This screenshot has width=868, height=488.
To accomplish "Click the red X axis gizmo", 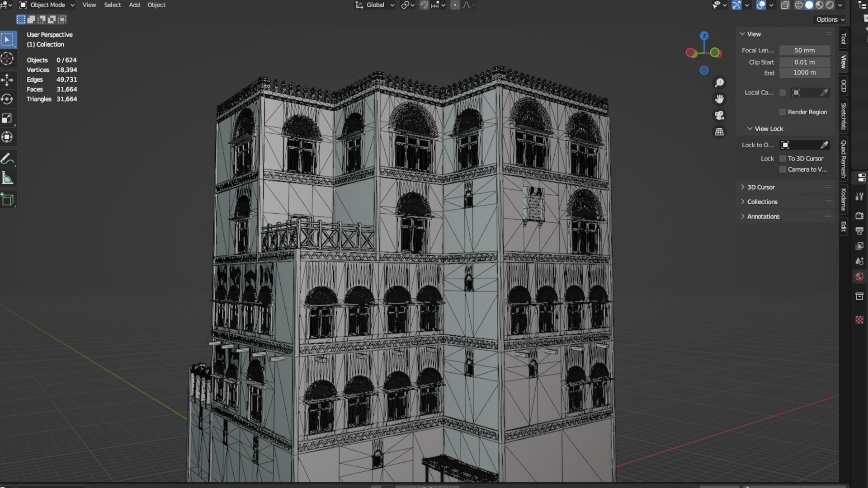I will [690, 53].
